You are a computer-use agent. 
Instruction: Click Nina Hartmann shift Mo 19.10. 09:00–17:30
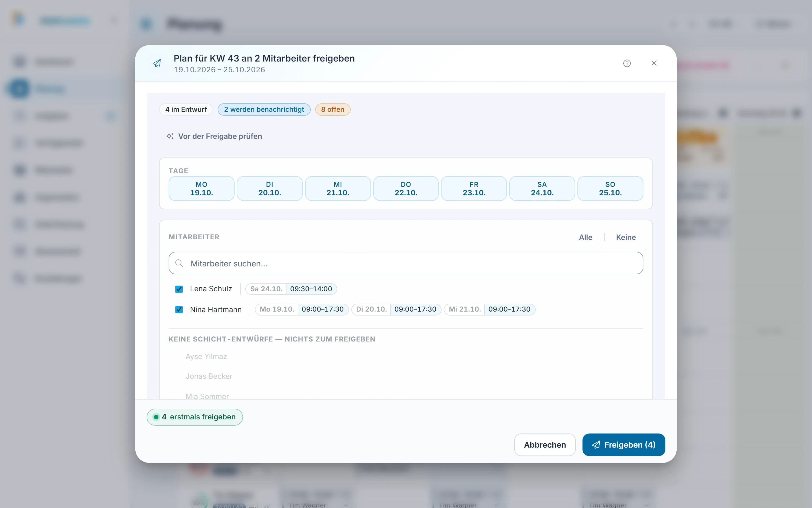302,309
